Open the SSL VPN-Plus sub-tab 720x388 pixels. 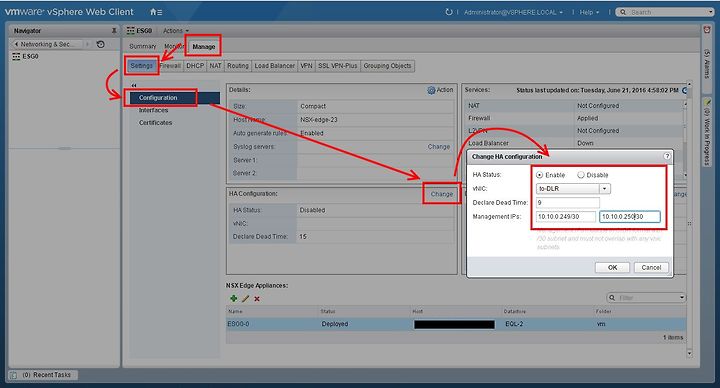338,66
